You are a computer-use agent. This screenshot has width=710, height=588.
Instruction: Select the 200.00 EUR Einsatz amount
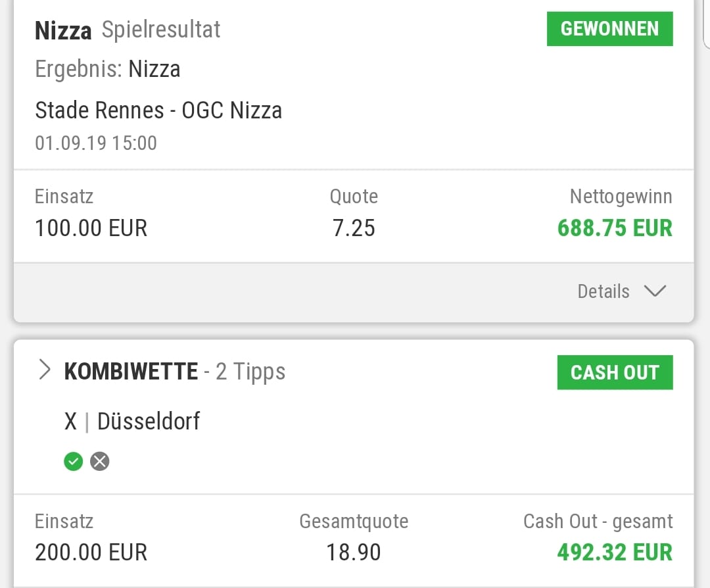91,552
